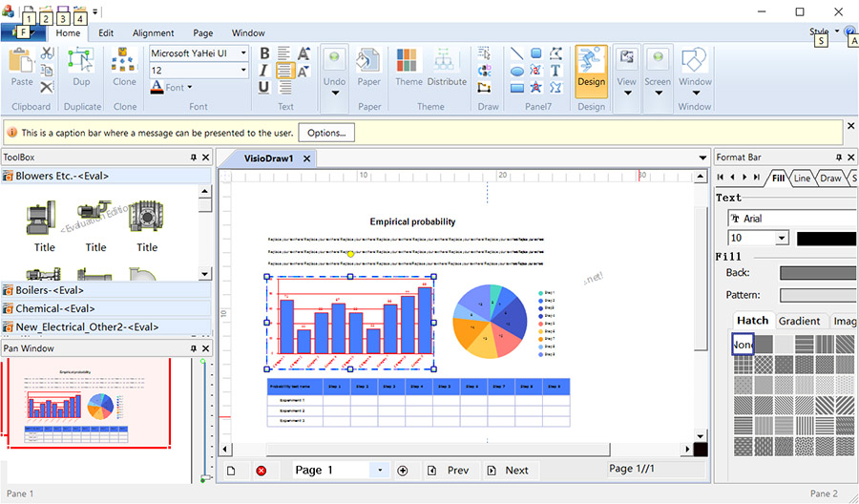Click the Distribute icon
This screenshot has width=859, height=504.
444,60
